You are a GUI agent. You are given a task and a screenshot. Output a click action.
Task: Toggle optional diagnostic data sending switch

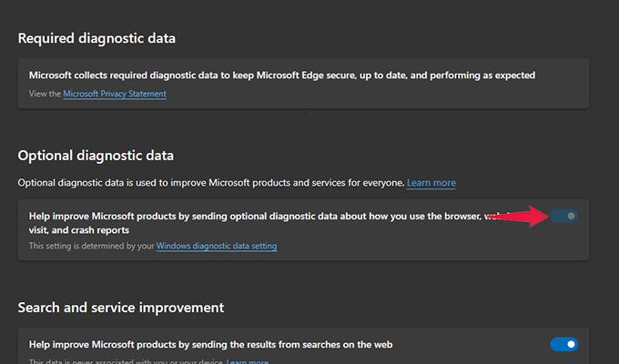[x=564, y=216]
